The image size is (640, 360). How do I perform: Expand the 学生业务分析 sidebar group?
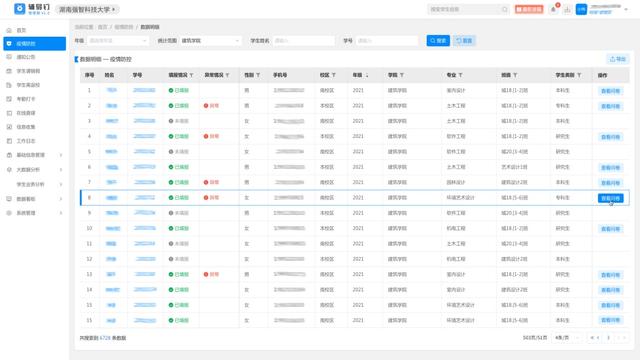(x=35, y=184)
